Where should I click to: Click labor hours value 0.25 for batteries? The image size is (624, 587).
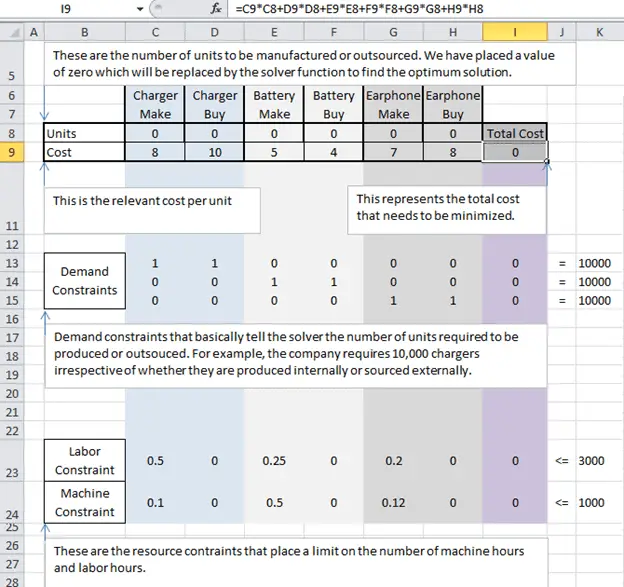point(274,460)
